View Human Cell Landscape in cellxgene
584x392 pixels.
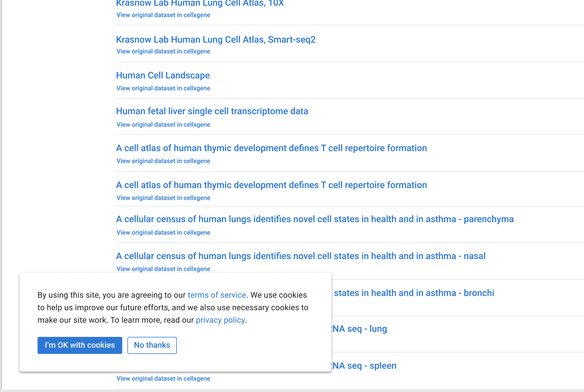pos(163,88)
